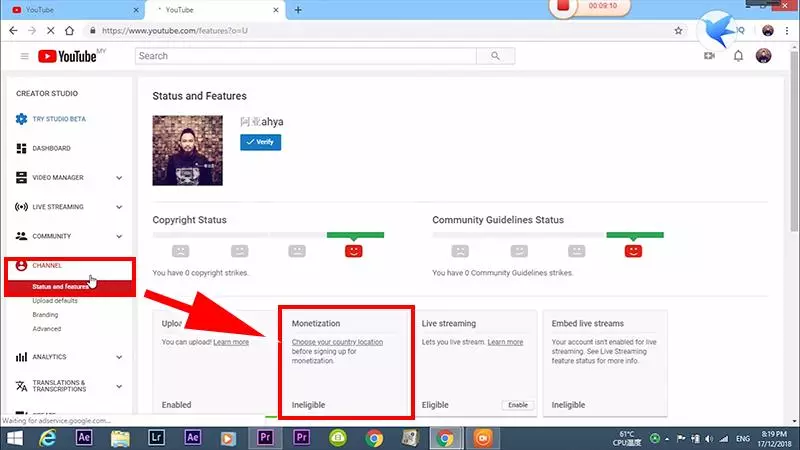Click the browser address bar URL
Screen dimensions: 800x450
coord(174,31)
